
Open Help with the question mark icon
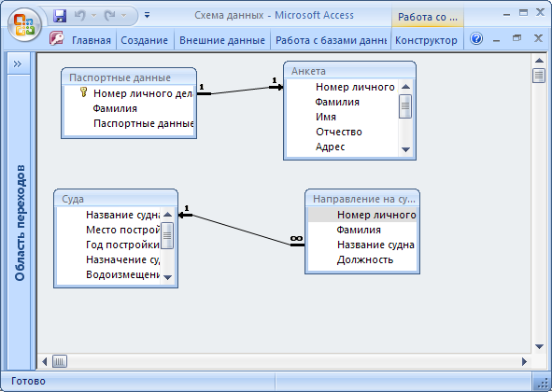point(476,38)
